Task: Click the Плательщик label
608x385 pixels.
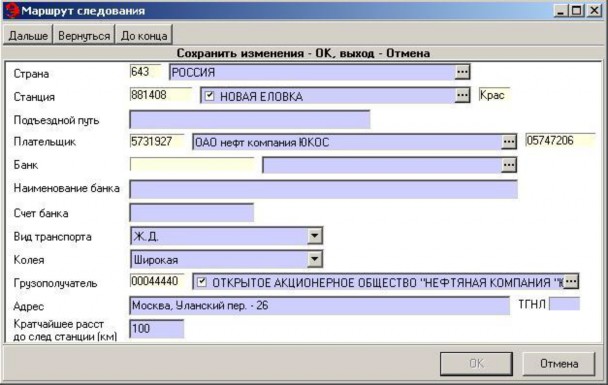Action: point(45,142)
